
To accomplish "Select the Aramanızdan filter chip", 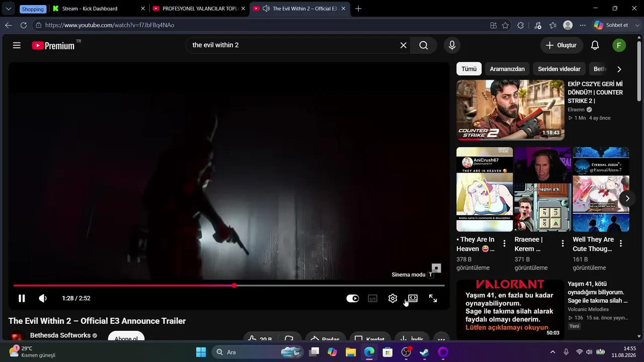I will [507, 69].
